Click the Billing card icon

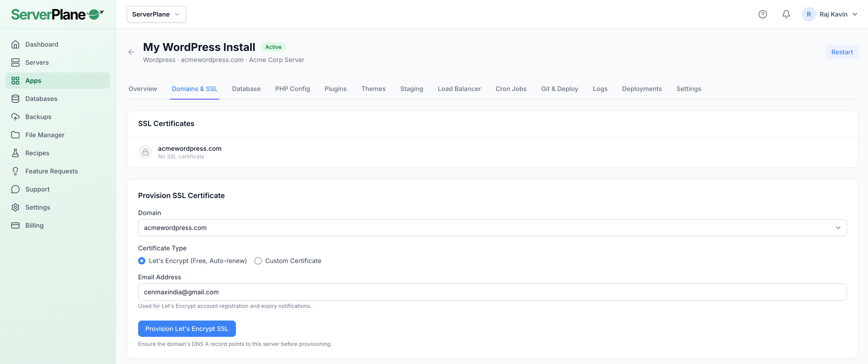(x=15, y=225)
